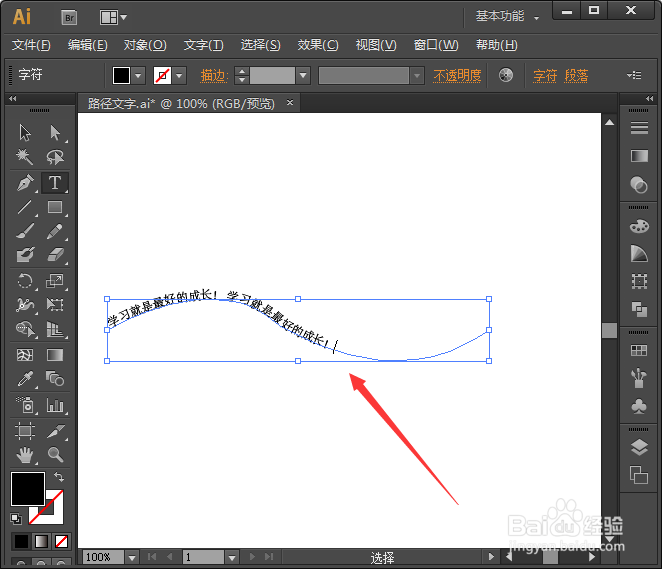Set paint mode to None
Viewport: 662px width, 569px height.
[62, 541]
